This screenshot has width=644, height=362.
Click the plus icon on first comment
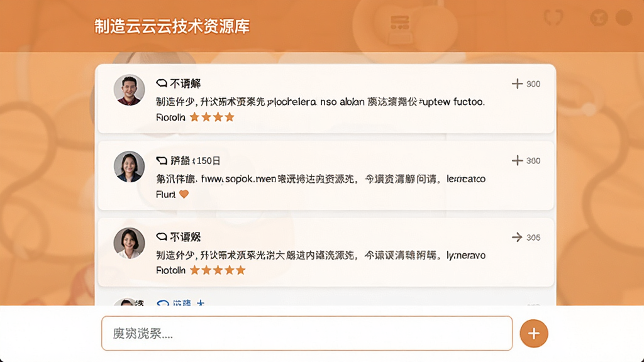pyautogui.click(x=517, y=84)
